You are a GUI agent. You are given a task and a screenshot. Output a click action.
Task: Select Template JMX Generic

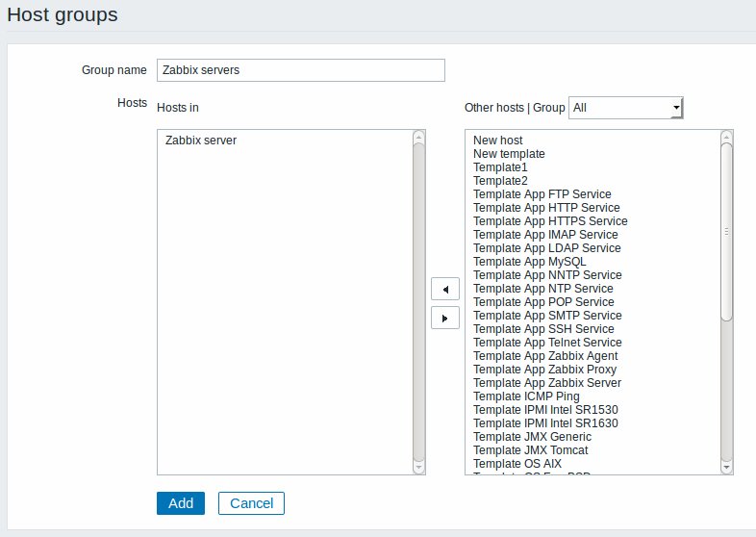tap(532, 437)
